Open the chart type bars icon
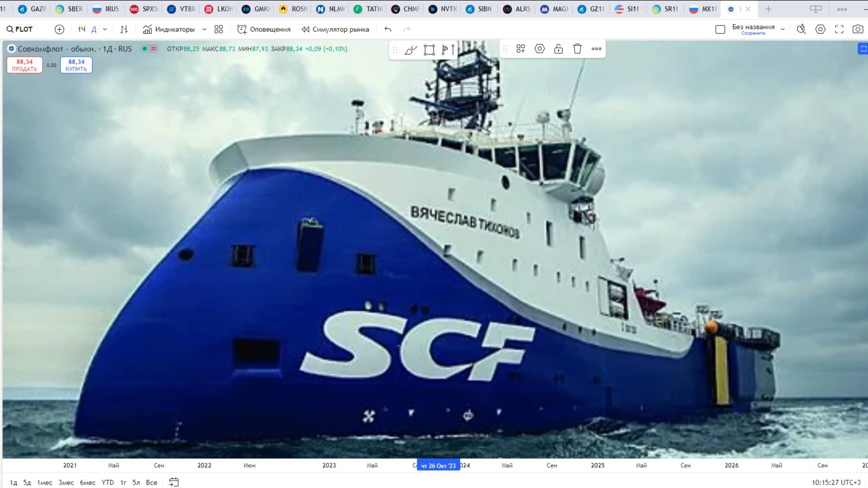This screenshot has height=488, width=868. [124, 29]
